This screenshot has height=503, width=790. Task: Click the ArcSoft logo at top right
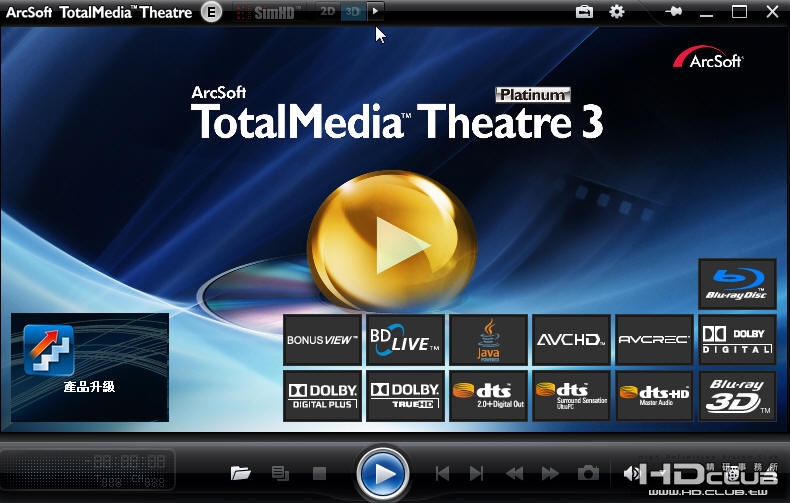[708, 57]
